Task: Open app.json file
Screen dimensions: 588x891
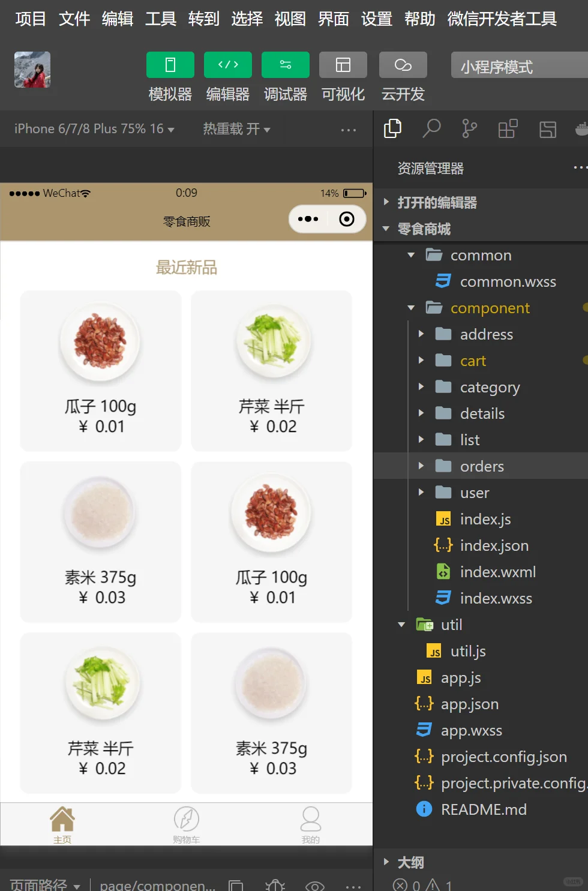Action: tap(481, 704)
